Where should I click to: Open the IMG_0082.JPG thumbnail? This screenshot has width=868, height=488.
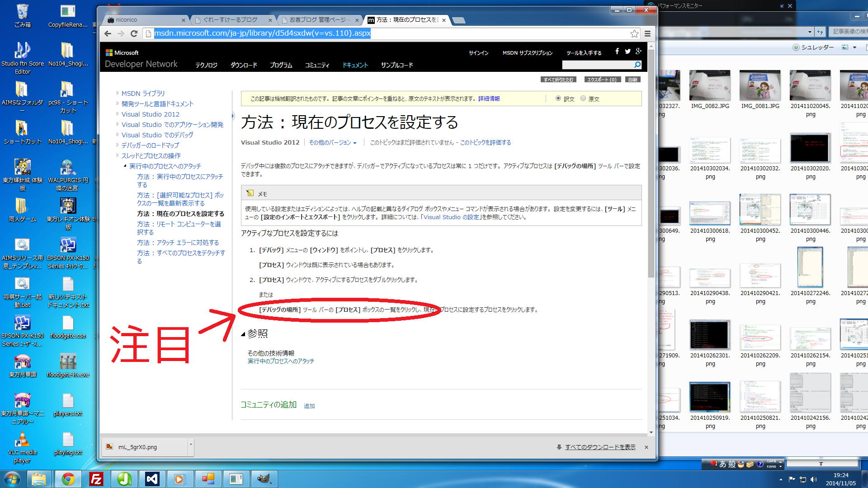710,86
